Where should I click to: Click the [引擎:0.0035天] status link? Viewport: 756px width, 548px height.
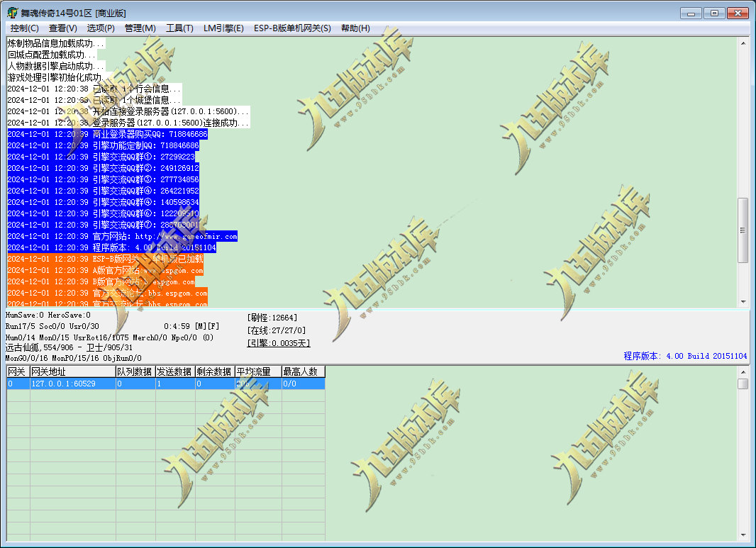click(278, 342)
